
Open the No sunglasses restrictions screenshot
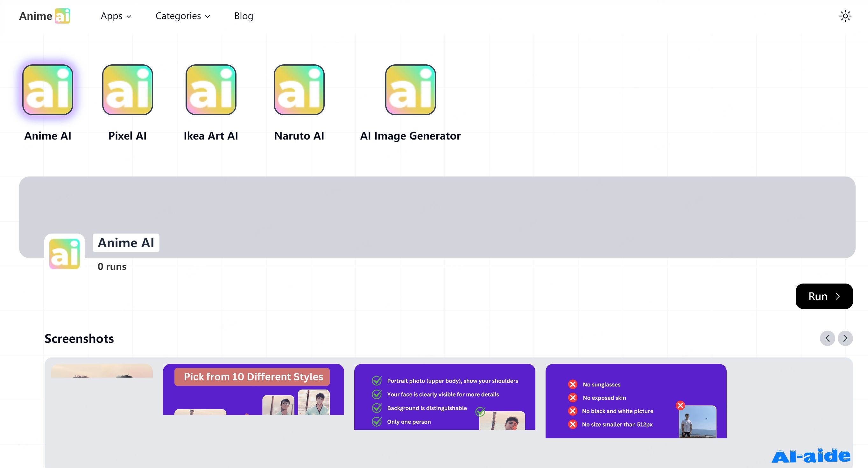click(636, 401)
